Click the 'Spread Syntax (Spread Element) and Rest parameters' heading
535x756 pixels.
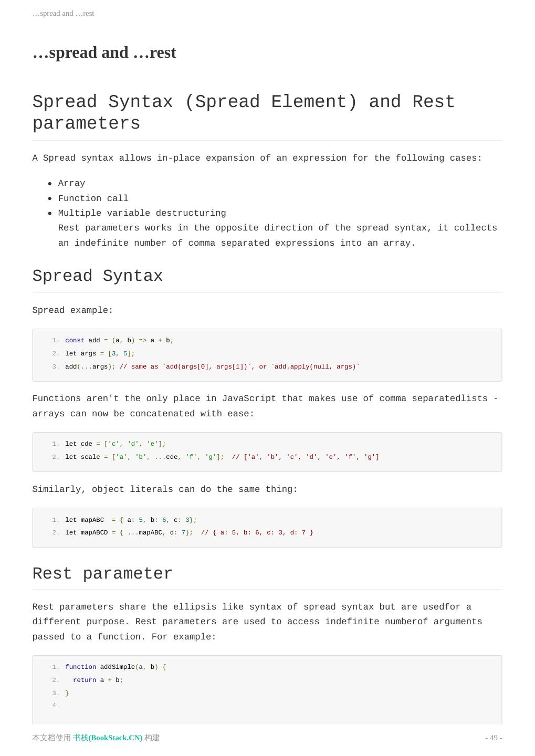click(x=243, y=112)
